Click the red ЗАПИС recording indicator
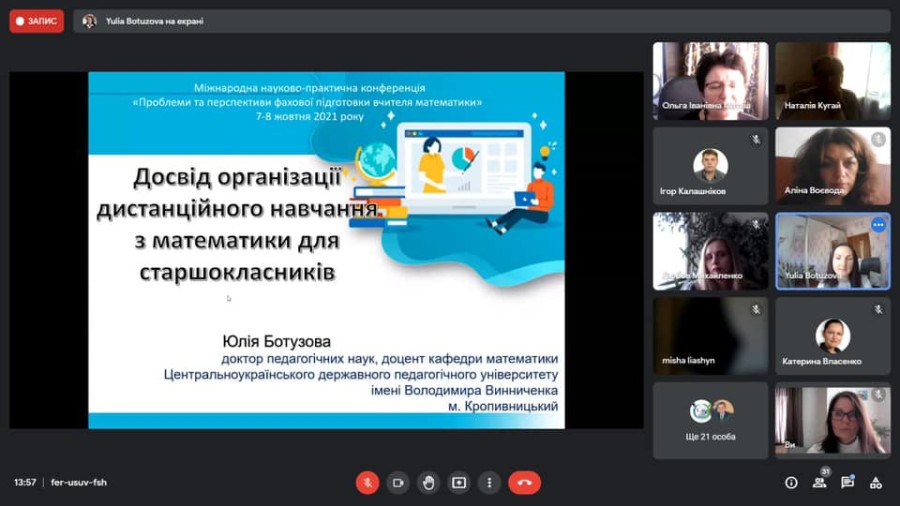The width and height of the screenshot is (900, 506). pos(36,21)
